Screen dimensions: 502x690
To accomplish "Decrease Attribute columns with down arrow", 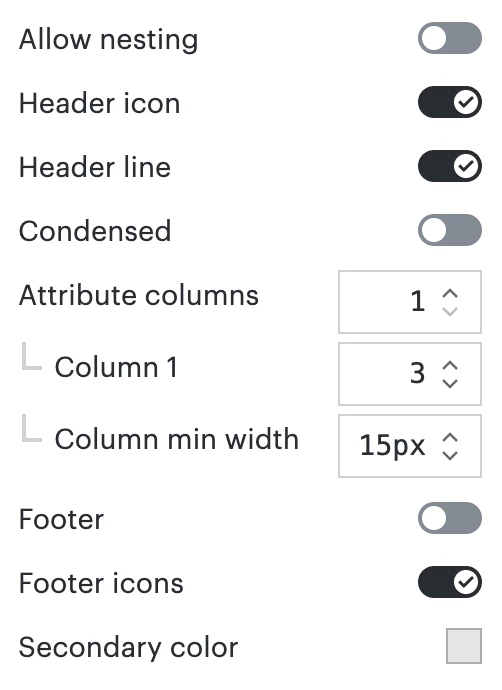I will click(x=450, y=311).
